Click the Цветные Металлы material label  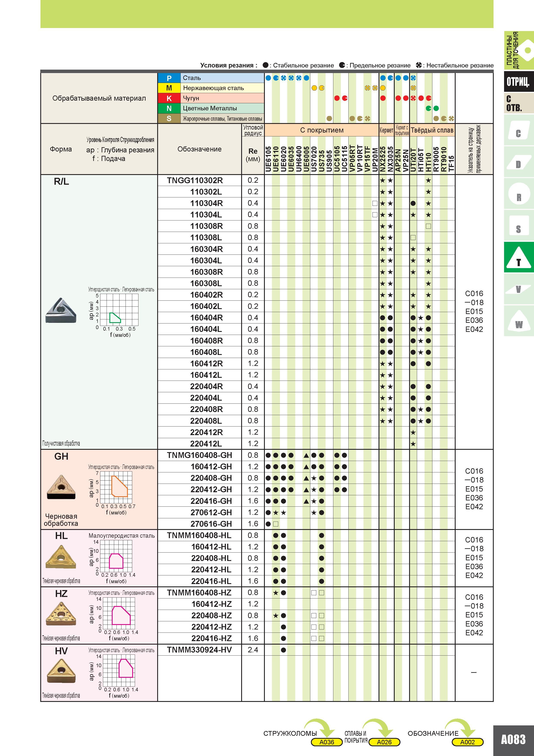[x=210, y=108]
